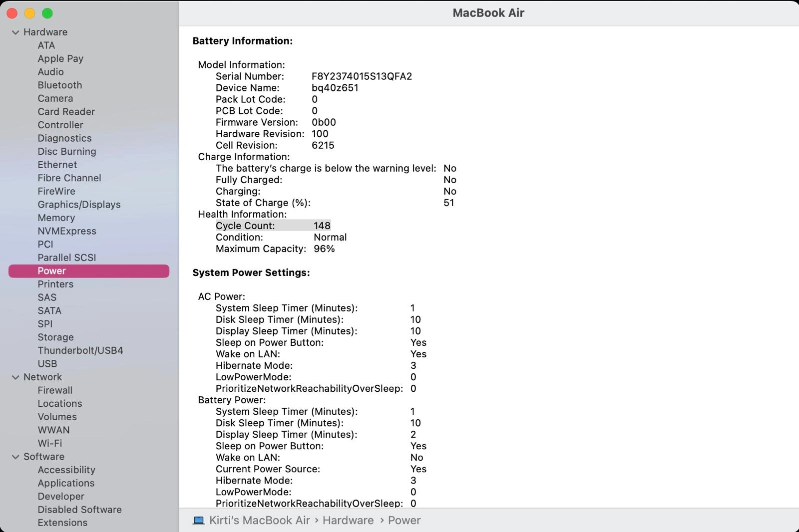Select Volumes under Network
The height and width of the screenshot is (532, 799).
pyautogui.click(x=57, y=417)
